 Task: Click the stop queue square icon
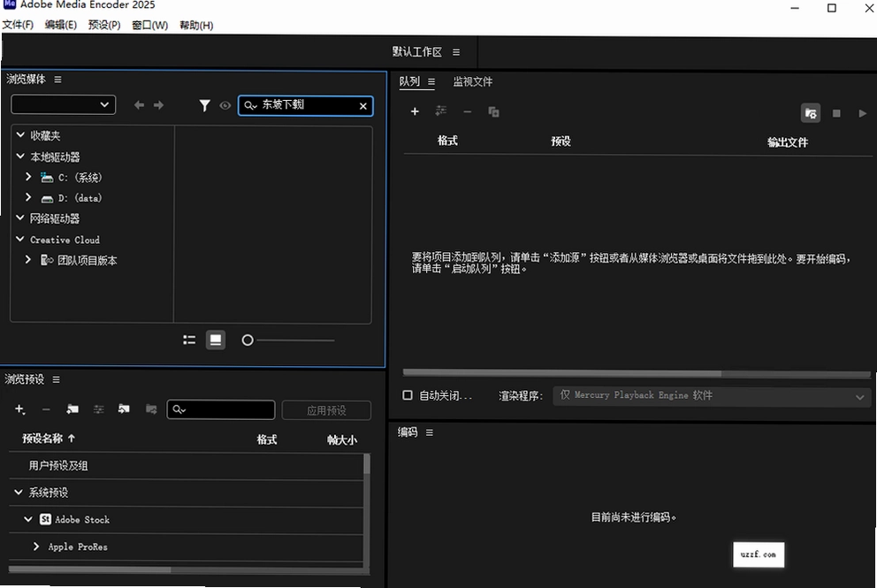coord(836,113)
